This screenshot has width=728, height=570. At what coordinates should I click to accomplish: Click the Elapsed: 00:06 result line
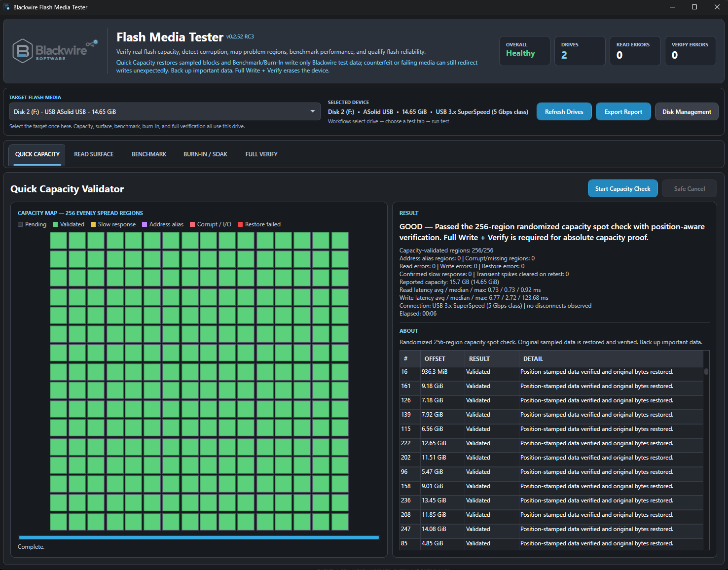click(418, 314)
